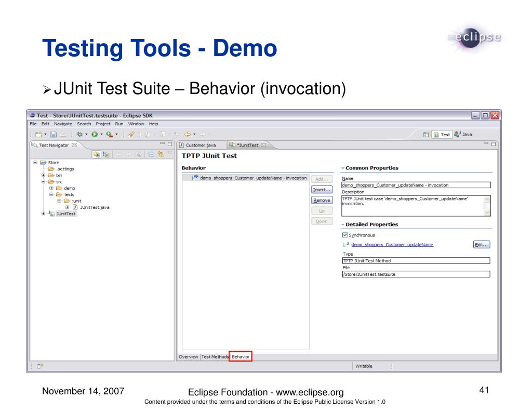Open the Project menu
Image resolution: width=532 pixels, height=411 pixels.
[x=103, y=124]
